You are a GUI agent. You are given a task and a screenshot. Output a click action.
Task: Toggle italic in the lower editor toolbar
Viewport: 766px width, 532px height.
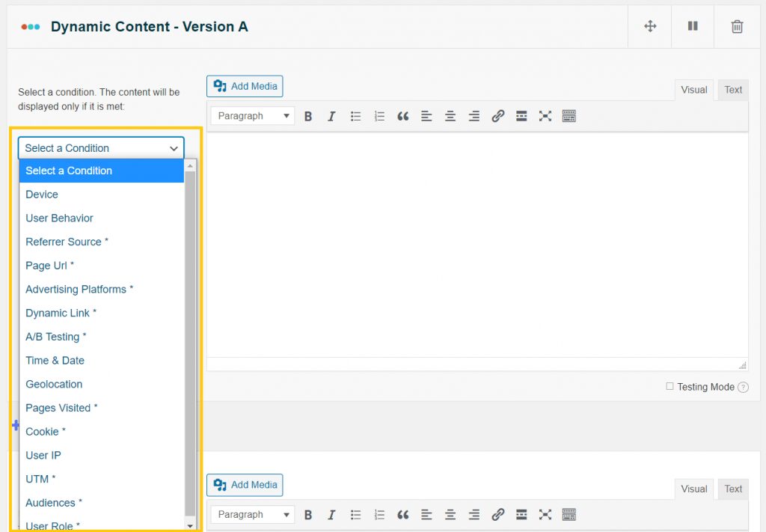coord(331,515)
